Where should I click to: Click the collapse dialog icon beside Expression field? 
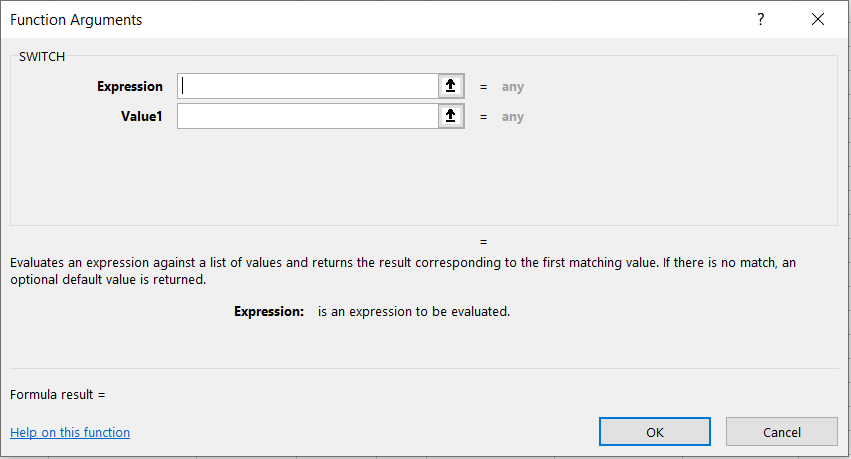[451, 87]
